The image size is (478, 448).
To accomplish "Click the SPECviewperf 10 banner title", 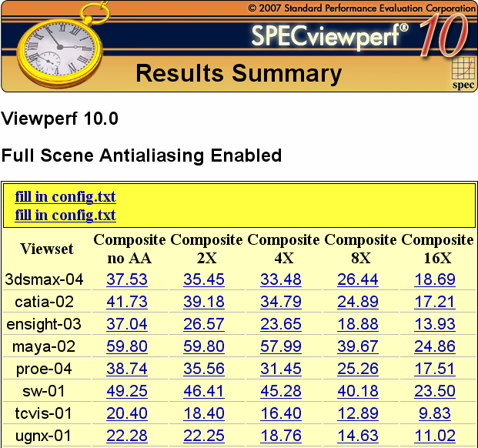I will pos(359,36).
